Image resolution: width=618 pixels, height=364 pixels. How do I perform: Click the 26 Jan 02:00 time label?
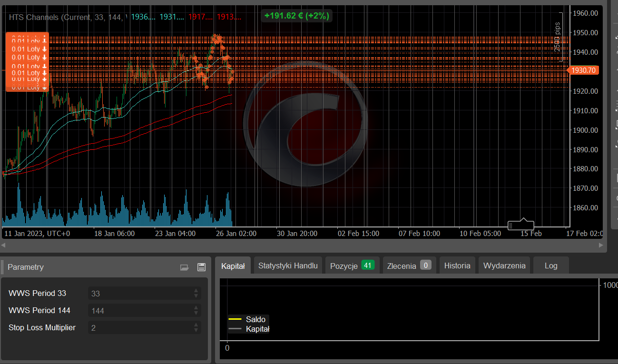[236, 234]
